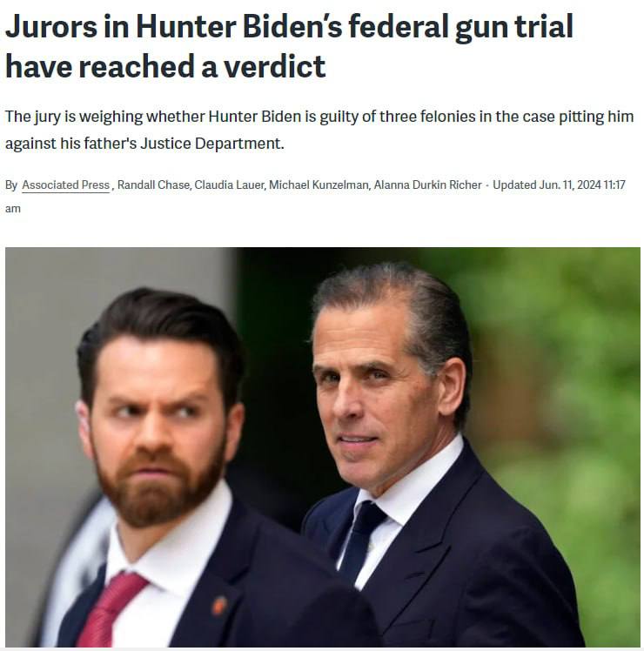Image resolution: width=644 pixels, height=651 pixels.
Task: Click "Hunter Biden's" in the headline
Action: (x=238, y=27)
